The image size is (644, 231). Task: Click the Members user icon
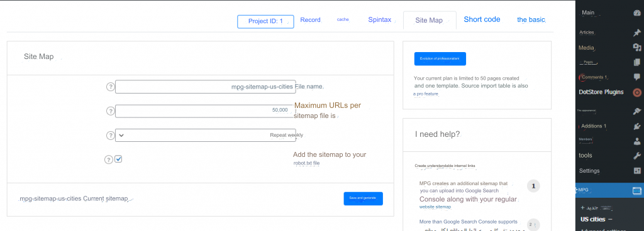click(636, 141)
